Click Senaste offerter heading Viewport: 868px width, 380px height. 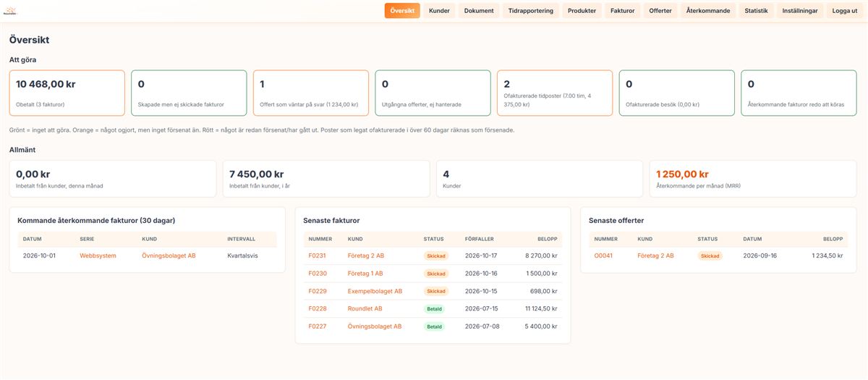616,220
